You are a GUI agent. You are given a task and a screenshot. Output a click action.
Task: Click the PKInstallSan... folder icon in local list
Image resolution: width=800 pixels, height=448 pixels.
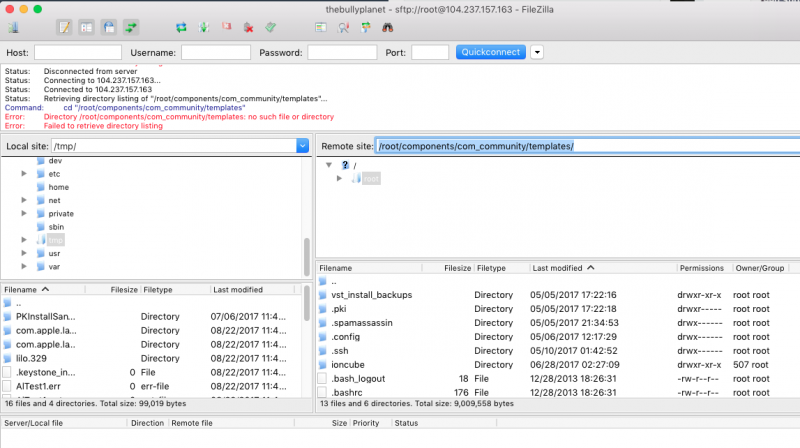point(7,317)
